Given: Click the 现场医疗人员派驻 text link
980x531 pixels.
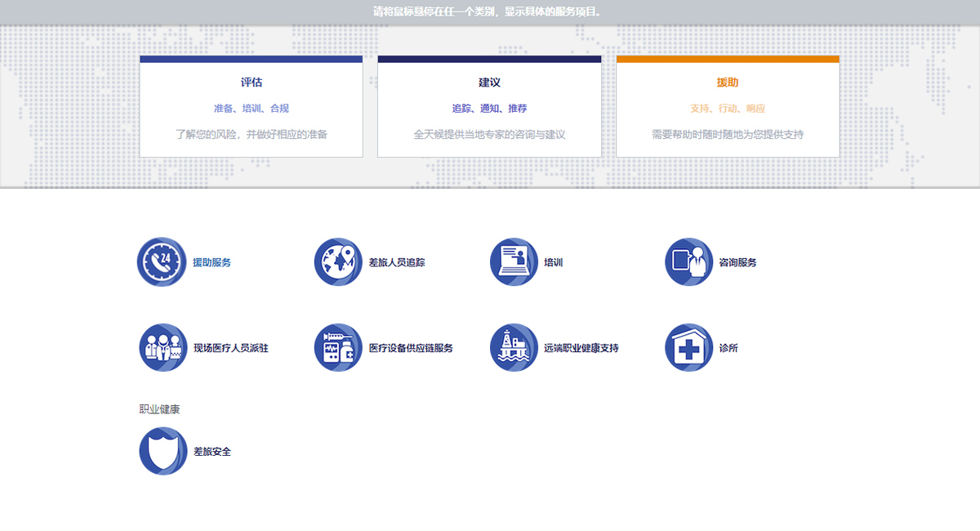Looking at the screenshot, I should 231,349.
